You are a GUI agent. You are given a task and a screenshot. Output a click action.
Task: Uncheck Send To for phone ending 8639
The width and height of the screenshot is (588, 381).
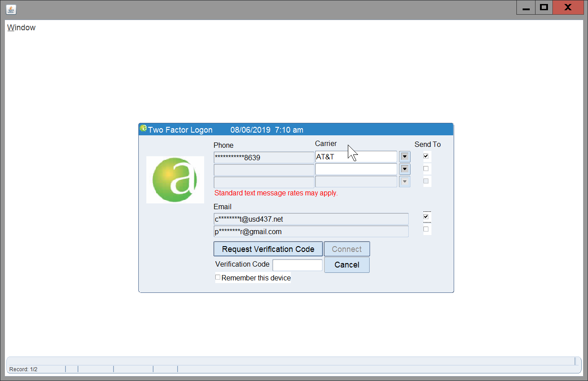426,156
